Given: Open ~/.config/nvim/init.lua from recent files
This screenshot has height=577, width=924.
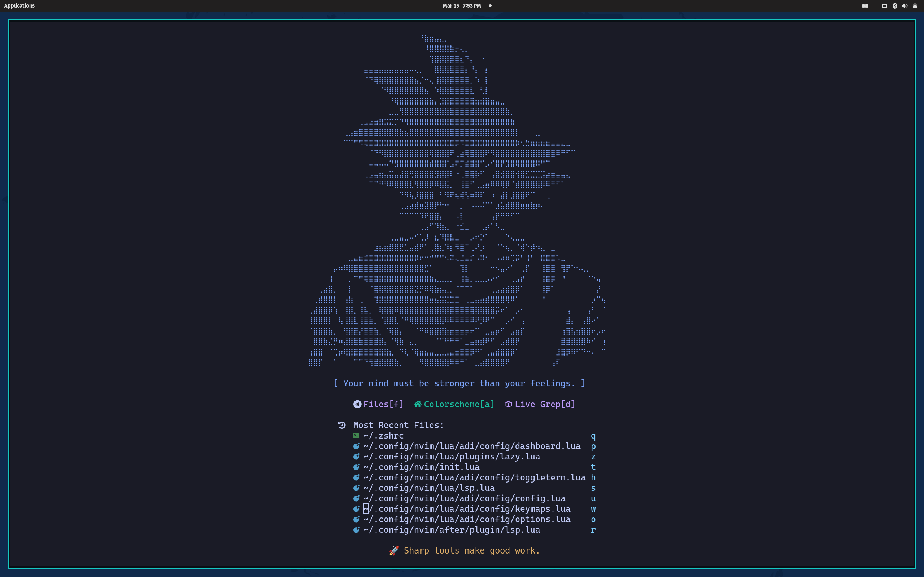Looking at the screenshot, I should tap(421, 467).
